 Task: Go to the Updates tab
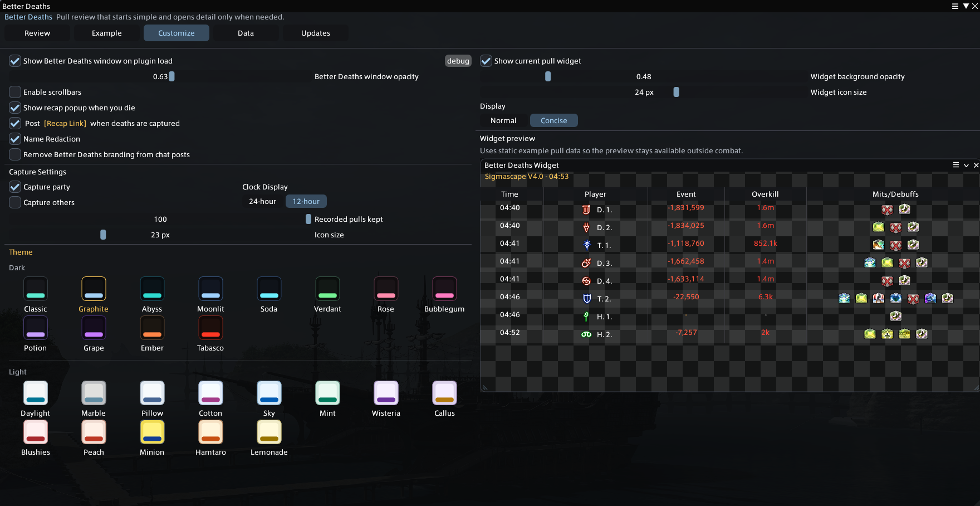coord(316,33)
